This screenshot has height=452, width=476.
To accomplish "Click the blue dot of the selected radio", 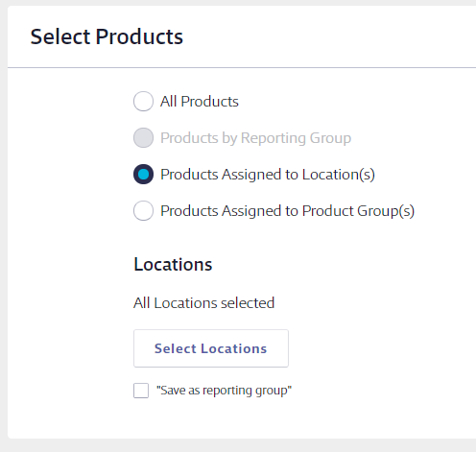I will [x=143, y=175].
